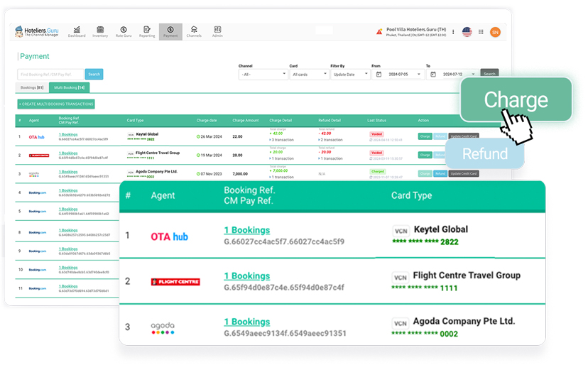The image size is (588, 365).
Task: Open 1 Bookings link in OTA hub row
Action: 68,134
